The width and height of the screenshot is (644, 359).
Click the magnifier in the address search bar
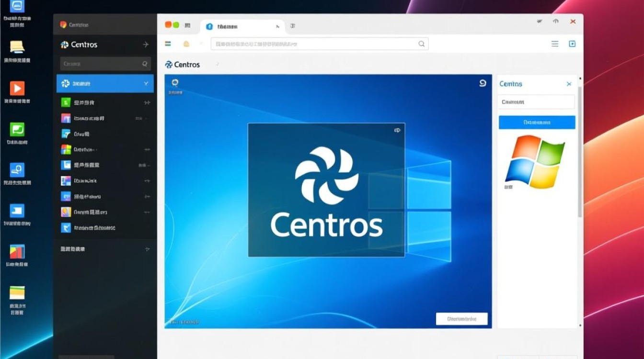422,44
